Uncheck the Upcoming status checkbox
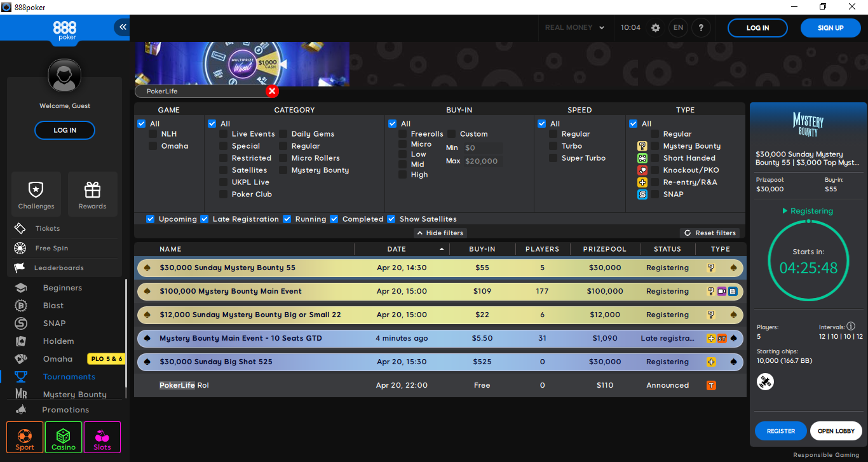The height and width of the screenshot is (462, 868). pyautogui.click(x=151, y=219)
